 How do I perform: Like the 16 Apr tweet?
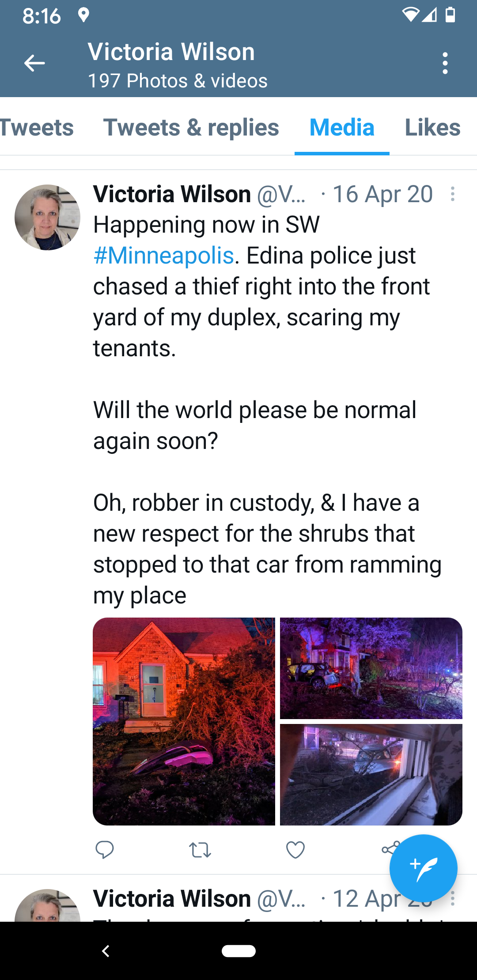295,849
